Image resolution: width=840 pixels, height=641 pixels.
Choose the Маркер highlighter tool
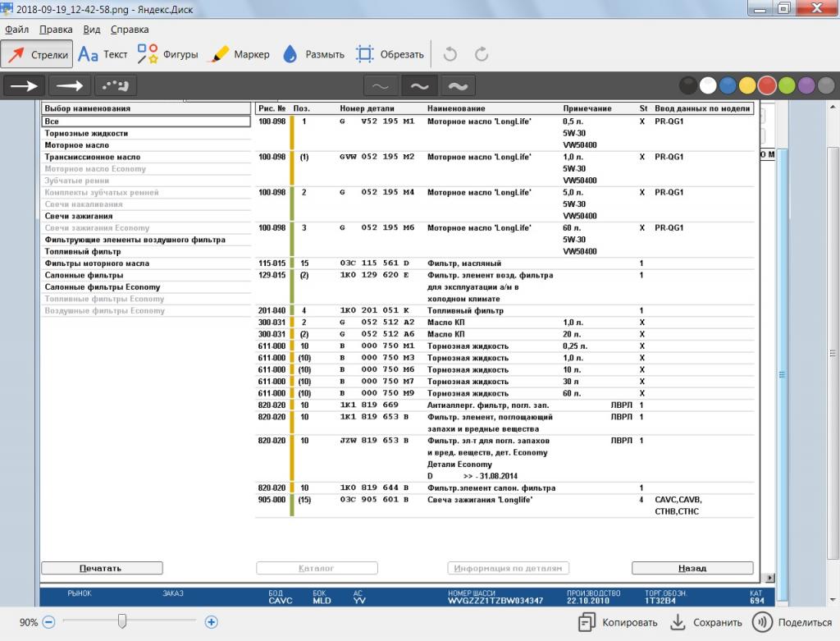[240, 54]
